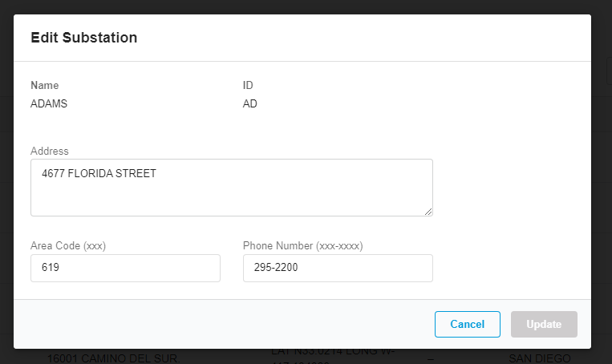The image size is (612, 364).
Task: Click empty footer area left of Cancel
Action: pos(225,324)
